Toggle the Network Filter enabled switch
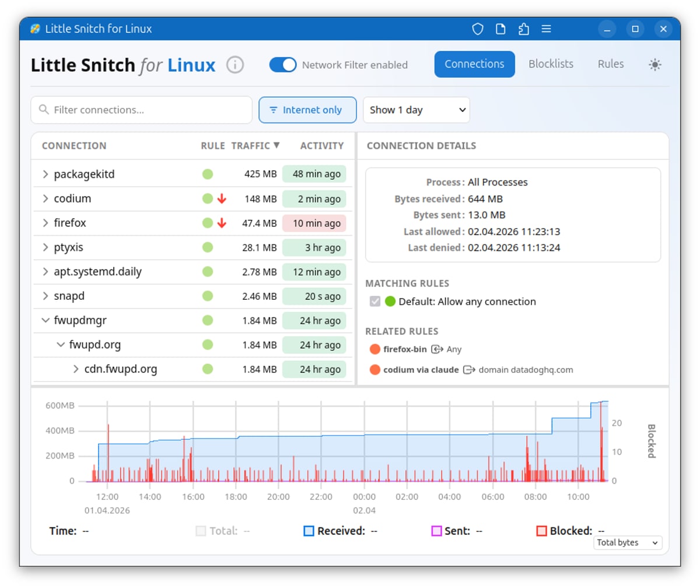Image resolution: width=700 pixels, height=588 pixels. point(283,65)
